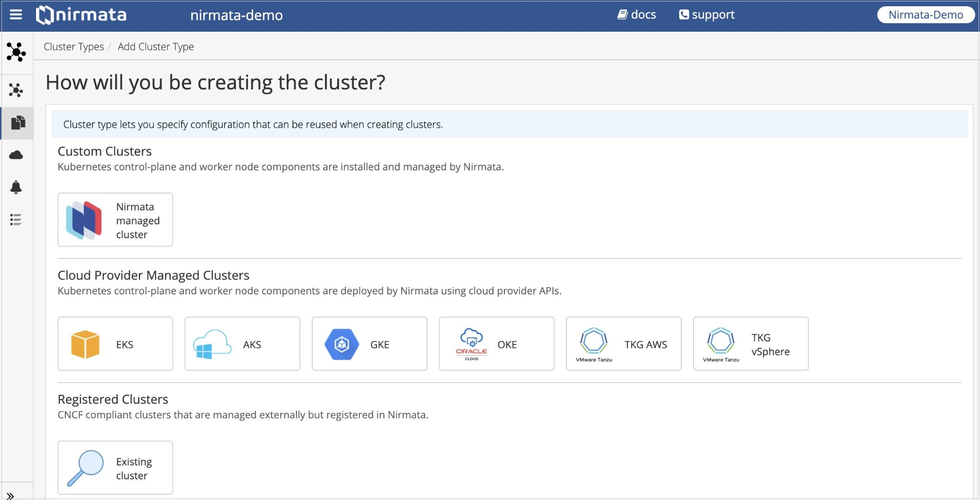Image resolution: width=980 pixels, height=500 pixels.
Task: Click the docs book icon
Action: pos(623,14)
